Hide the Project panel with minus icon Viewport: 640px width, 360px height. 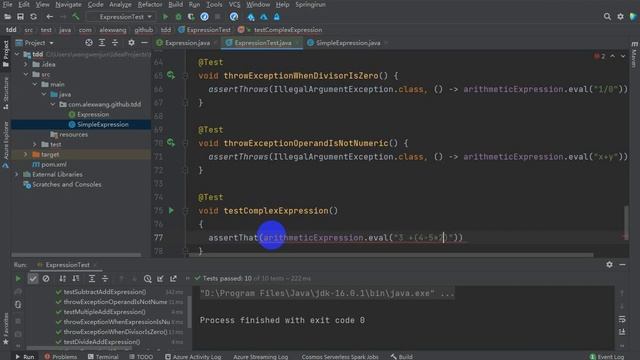click(x=144, y=42)
